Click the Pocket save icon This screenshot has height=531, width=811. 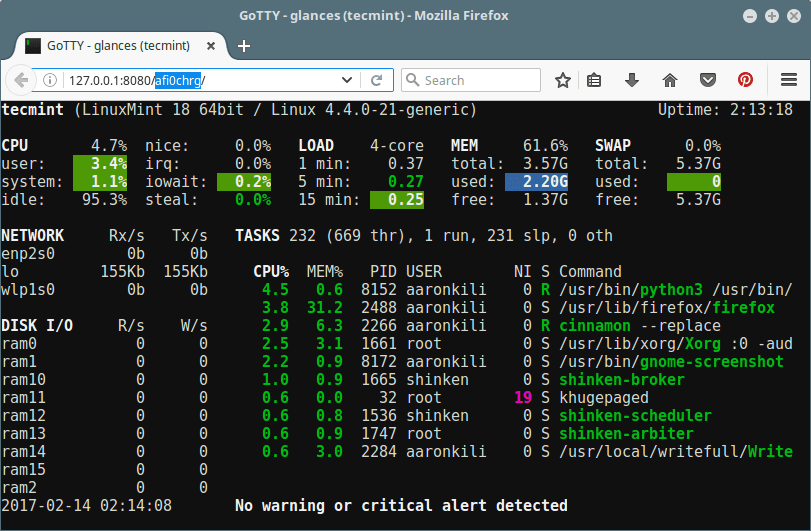point(707,80)
